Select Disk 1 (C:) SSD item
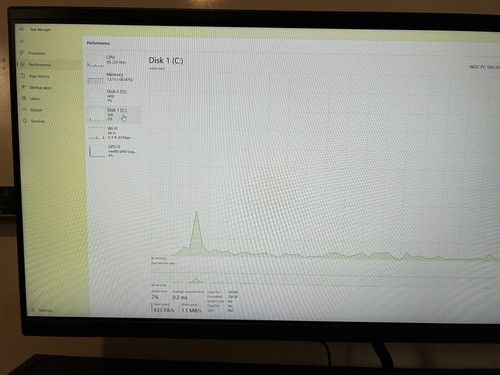The image size is (500, 375). tap(114, 114)
